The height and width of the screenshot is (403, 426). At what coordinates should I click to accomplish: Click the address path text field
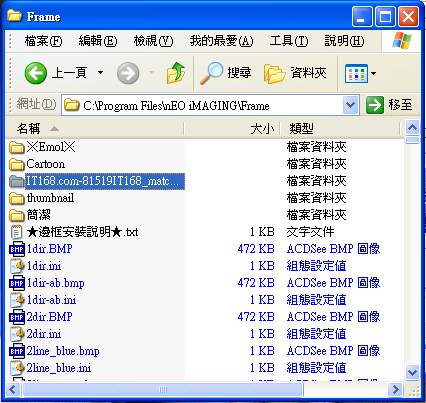202,105
